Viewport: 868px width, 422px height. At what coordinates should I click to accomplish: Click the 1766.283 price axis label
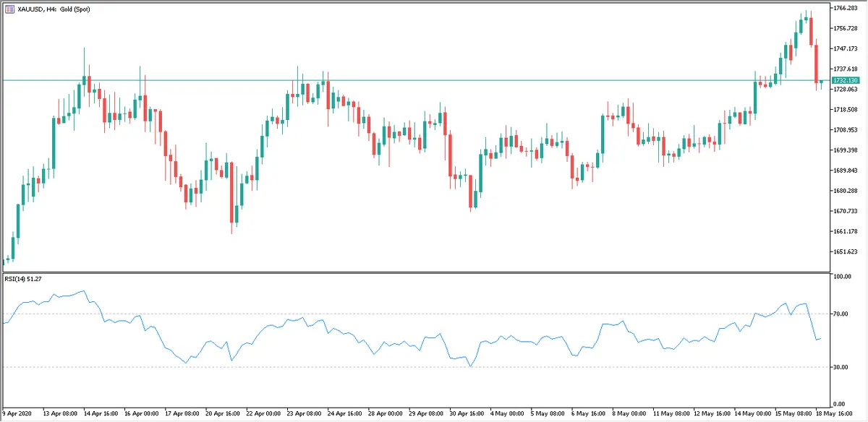click(x=845, y=8)
